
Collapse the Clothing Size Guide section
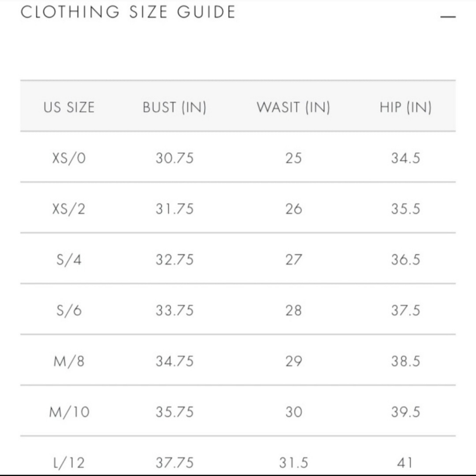point(448,17)
